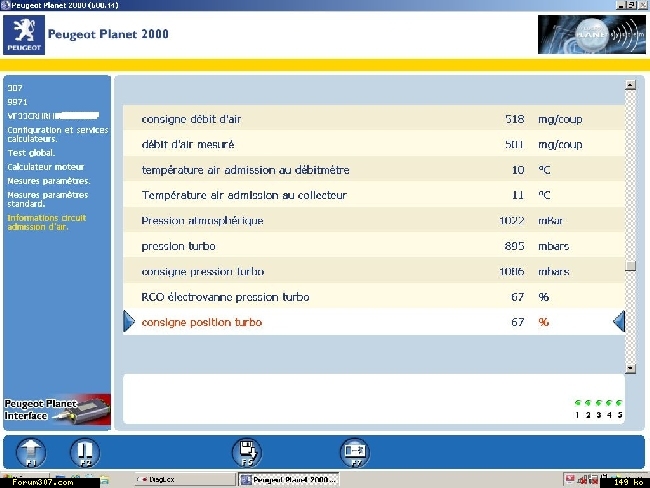Click the left blue arrow on selected row
The width and height of the screenshot is (650, 488).
click(129, 322)
